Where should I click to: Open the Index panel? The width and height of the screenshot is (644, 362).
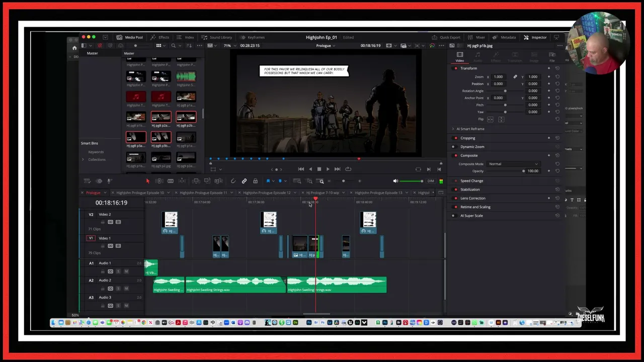pyautogui.click(x=186, y=37)
